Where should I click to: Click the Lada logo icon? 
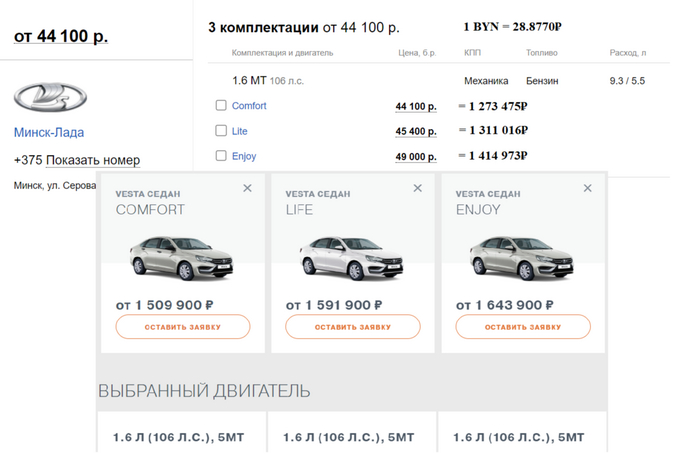click(x=50, y=97)
